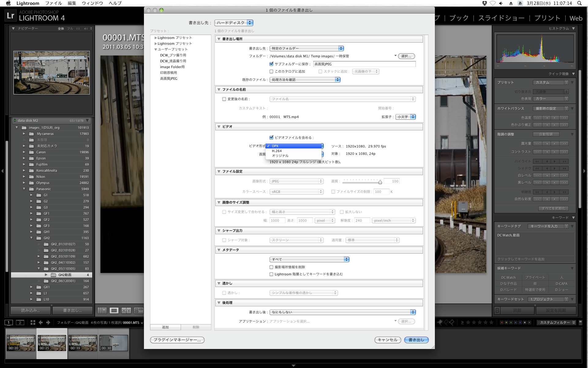Screen dimensions: 588x368
Task: Select the Grid view icon
Action: (102, 310)
